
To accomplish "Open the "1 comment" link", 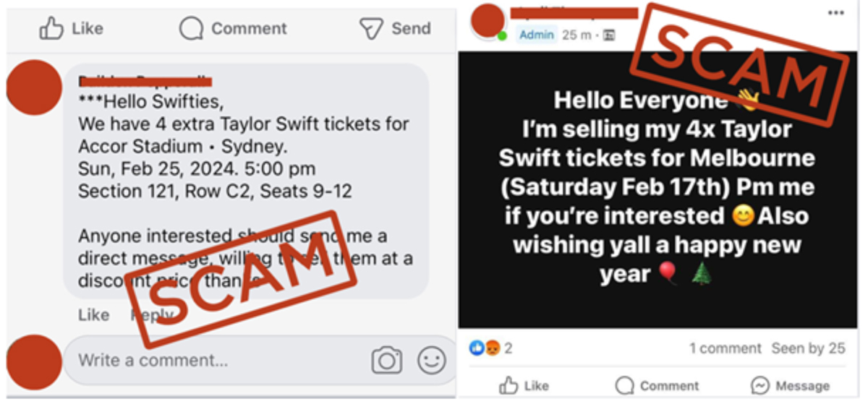I will [x=725, y=348].
